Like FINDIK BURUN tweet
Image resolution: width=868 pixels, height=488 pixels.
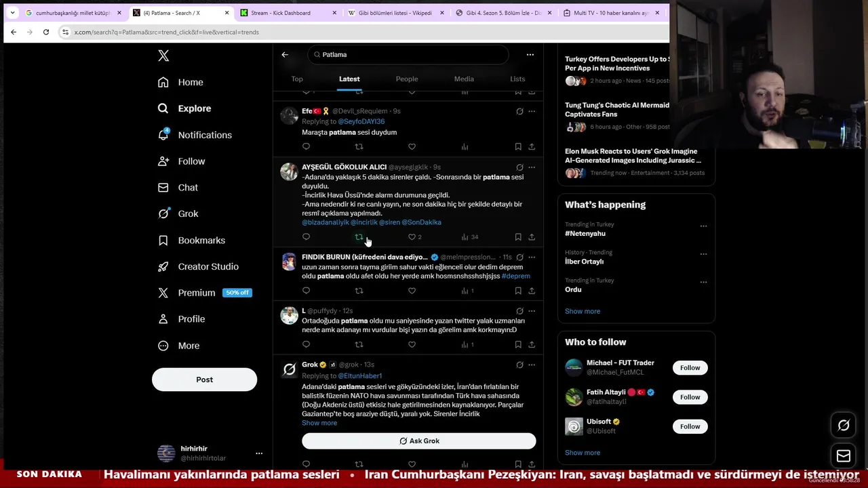point(412,291)
